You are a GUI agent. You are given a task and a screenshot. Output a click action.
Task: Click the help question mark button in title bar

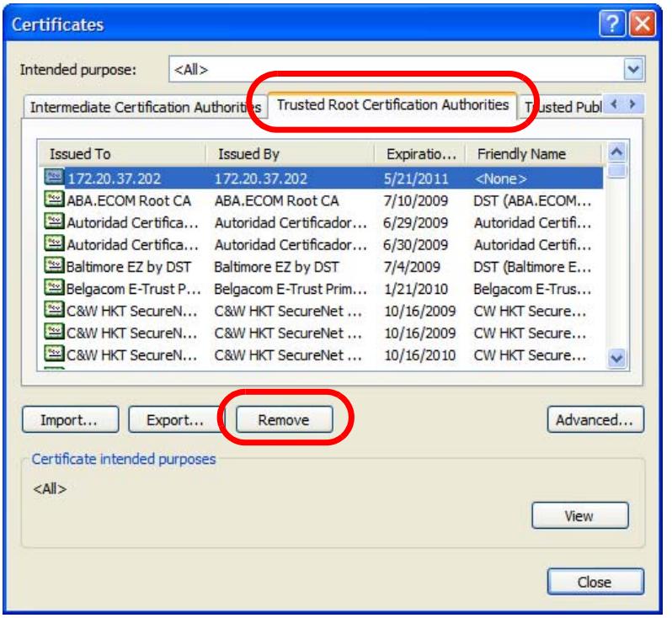tap(612, 24)
